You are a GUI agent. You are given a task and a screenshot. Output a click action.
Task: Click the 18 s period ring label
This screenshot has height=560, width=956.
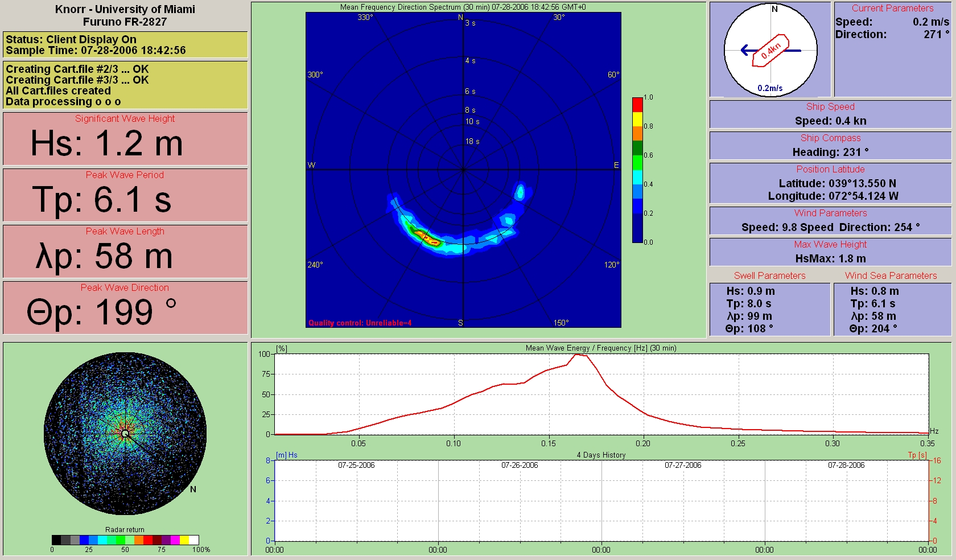[472, 141]
